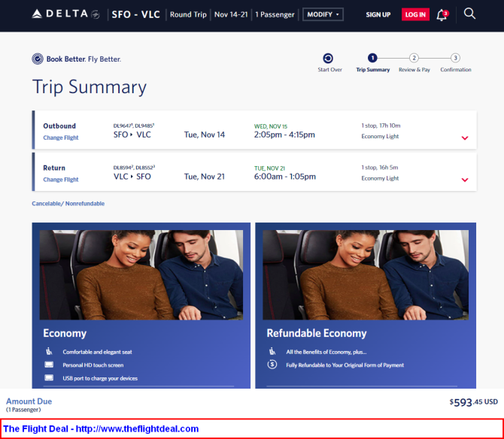Click Refundable Economy heading
This screenshot has width=504, height=439.
[317, 333]
